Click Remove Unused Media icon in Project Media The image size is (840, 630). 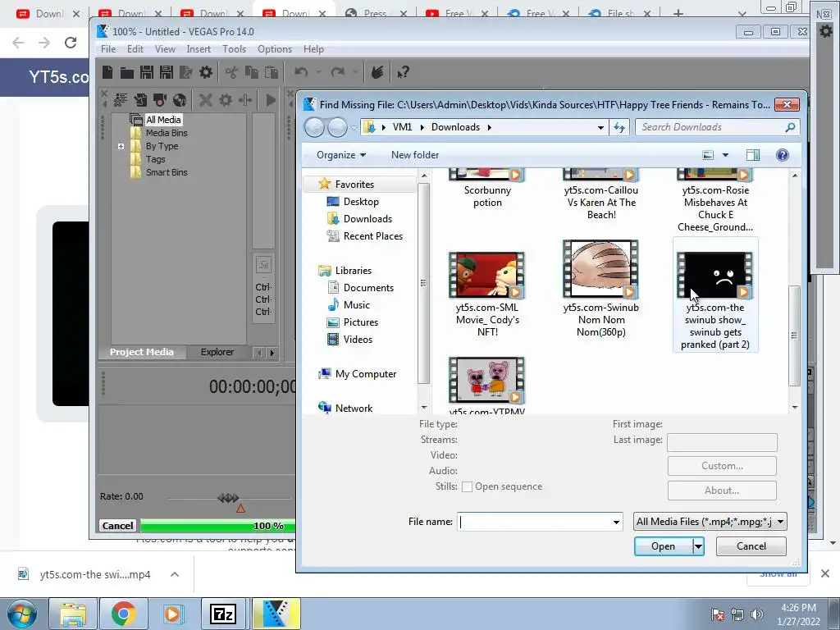pyautogui.click(x=121, y=99)
